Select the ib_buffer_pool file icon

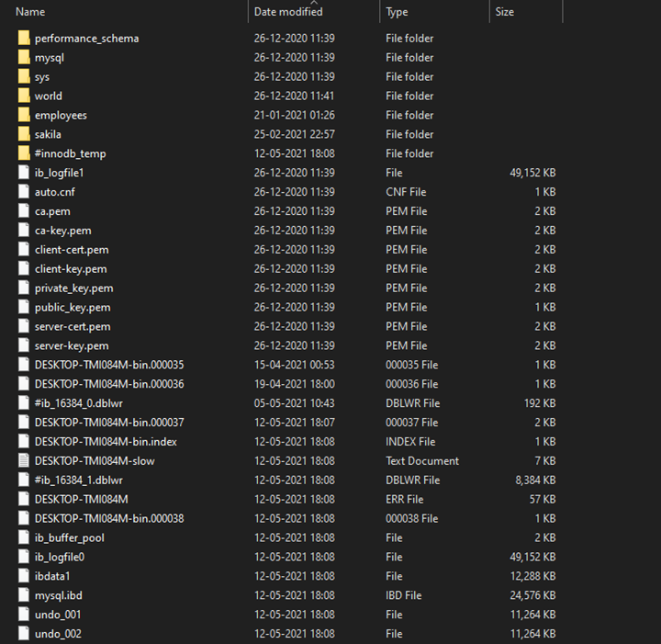coord(24,537)
